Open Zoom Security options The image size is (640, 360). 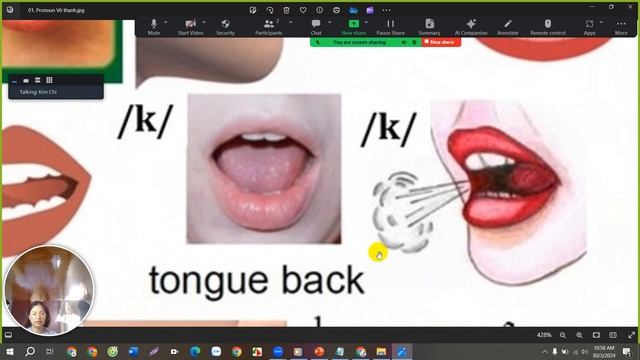pos(225,27)
